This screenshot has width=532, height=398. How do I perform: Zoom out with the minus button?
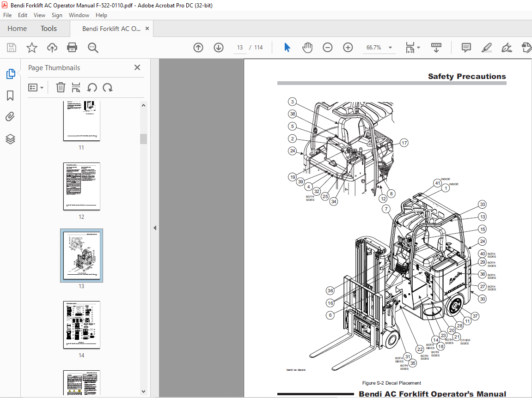pyautogui.click(x=327, y=48)
